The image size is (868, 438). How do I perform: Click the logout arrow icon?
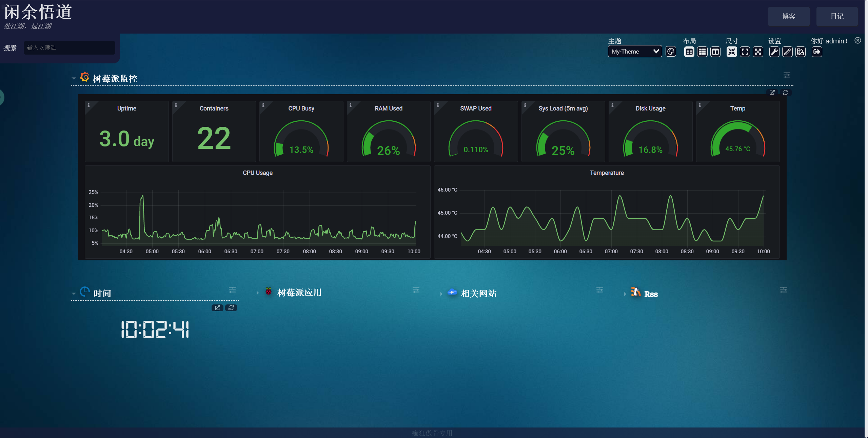point(817,52)
